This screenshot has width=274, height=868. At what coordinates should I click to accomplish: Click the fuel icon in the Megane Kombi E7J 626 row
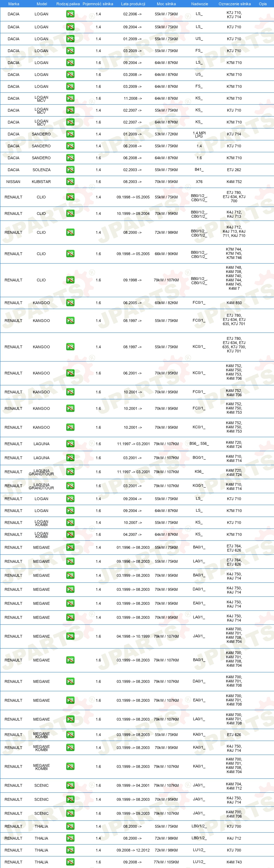70,734
